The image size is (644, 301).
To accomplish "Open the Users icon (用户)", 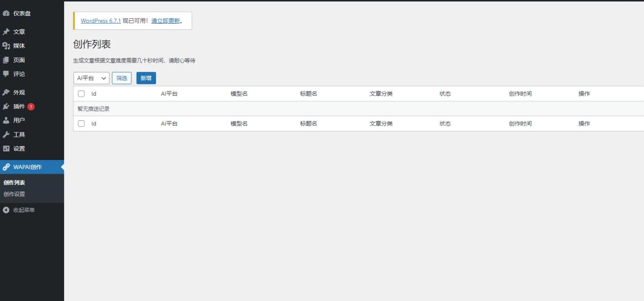I will click(6, 120).
